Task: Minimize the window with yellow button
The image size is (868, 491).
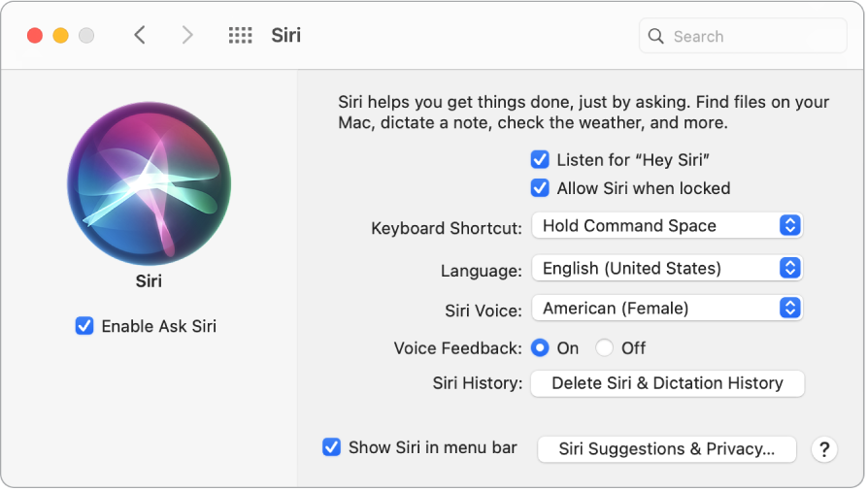Action: (x=60, y=36)
